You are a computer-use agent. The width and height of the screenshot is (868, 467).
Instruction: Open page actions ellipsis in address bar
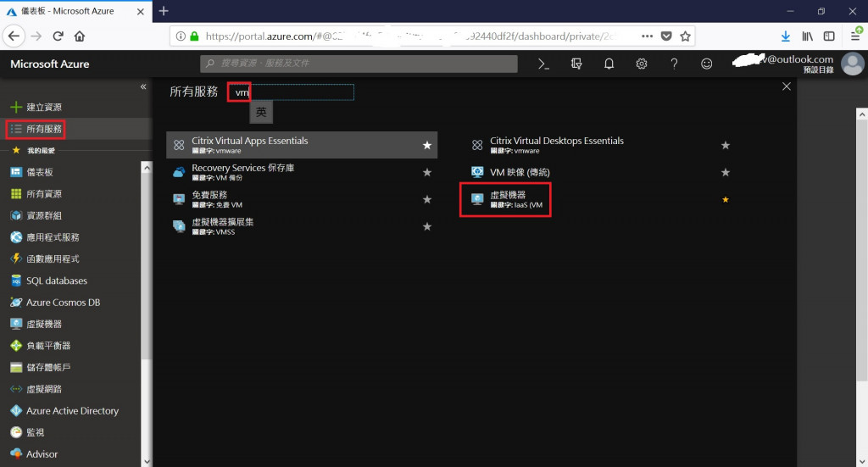click(x=647, y=36)
